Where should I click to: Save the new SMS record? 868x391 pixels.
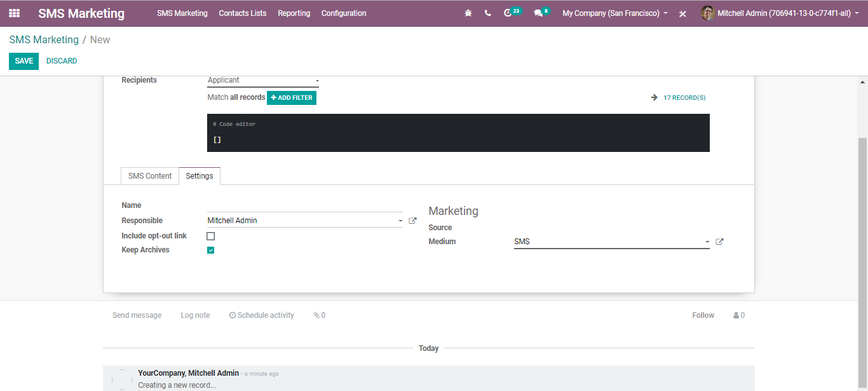(24, 61)
